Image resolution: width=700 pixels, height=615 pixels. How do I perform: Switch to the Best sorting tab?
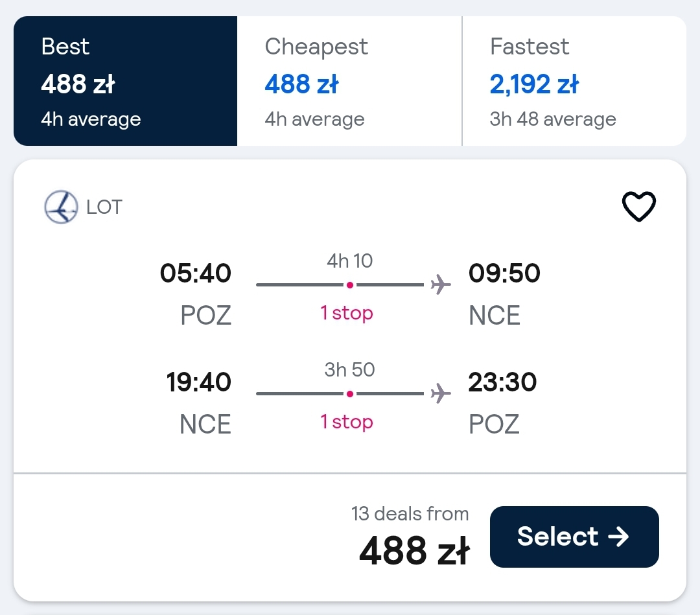tap(126, 81)
